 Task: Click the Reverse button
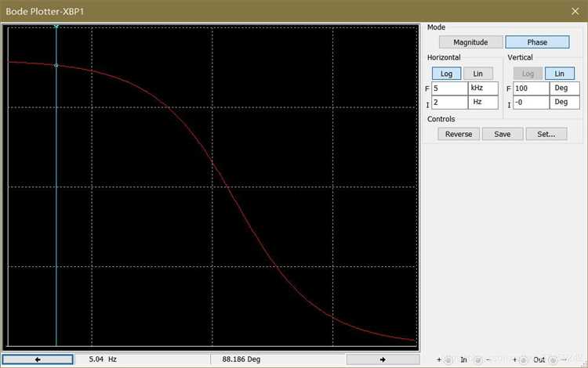[459, 134]
